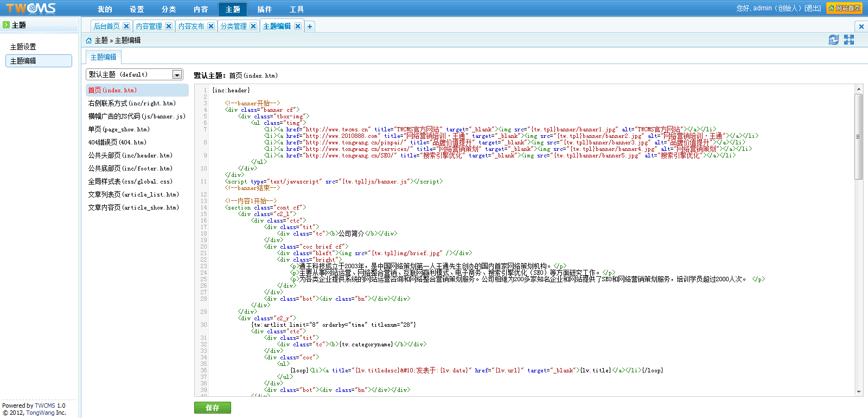Close the 内容管理 tab with its X icon

169,26
